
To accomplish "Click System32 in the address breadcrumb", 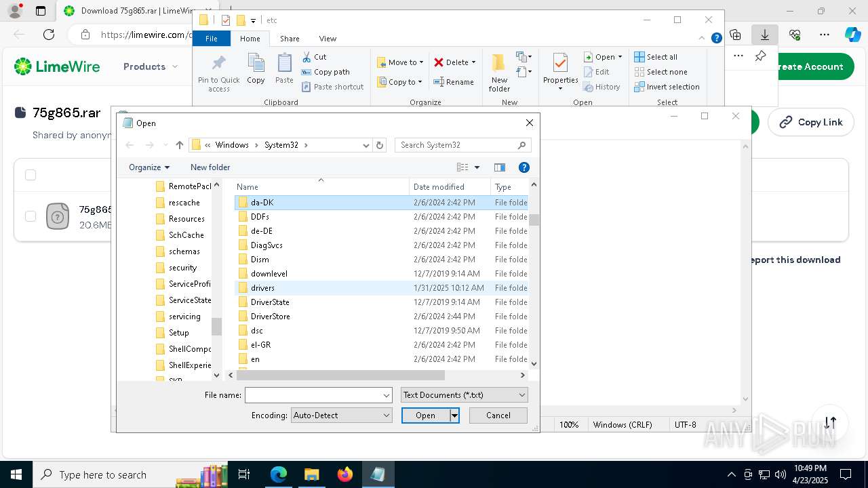I will click(x=281, y=145).
